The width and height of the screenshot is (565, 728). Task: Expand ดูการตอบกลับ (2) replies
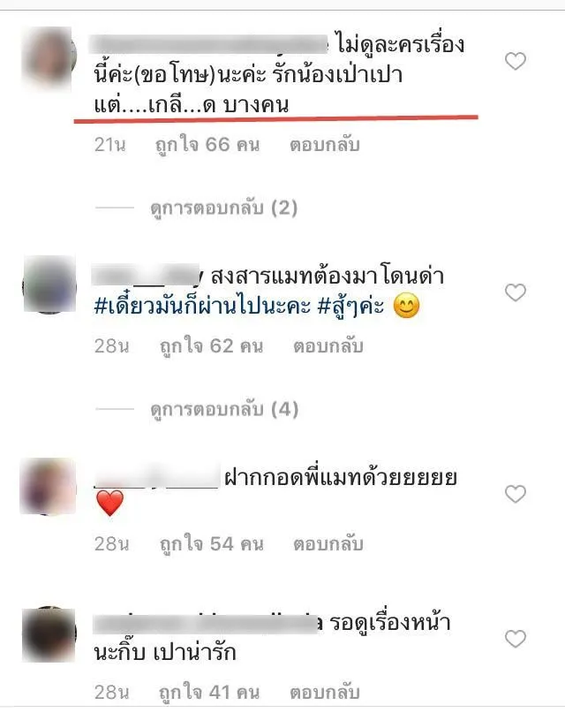click(223, 208)
